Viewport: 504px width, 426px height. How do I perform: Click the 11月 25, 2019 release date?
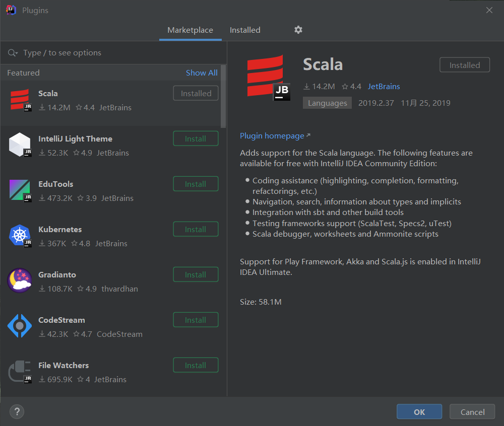click(425, 103)
